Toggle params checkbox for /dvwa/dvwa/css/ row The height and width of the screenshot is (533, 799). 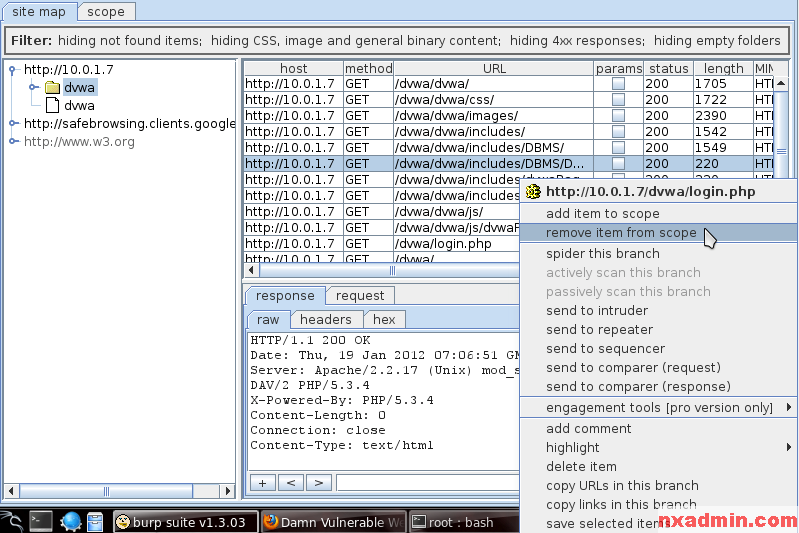[618, 100]
